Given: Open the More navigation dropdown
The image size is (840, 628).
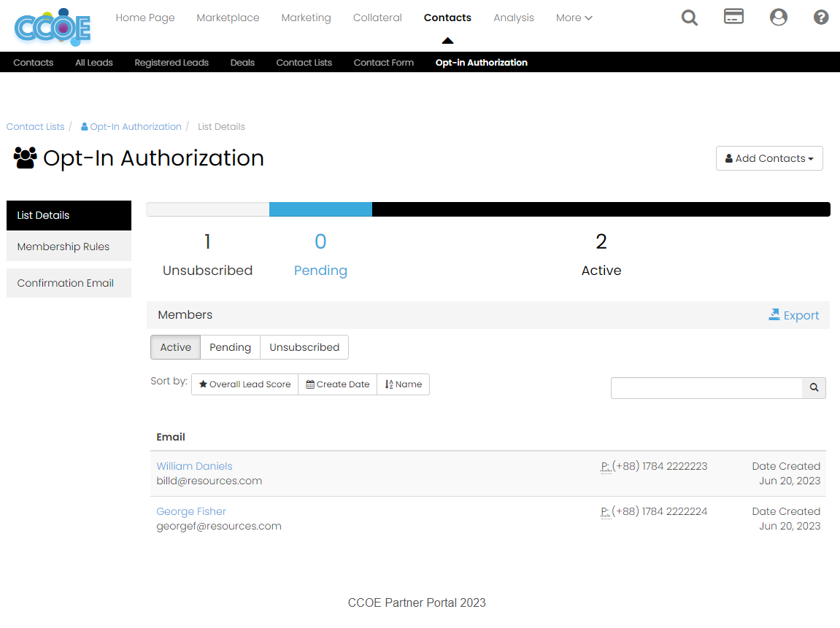Looking at the screenshot, I should coord(574,18).
